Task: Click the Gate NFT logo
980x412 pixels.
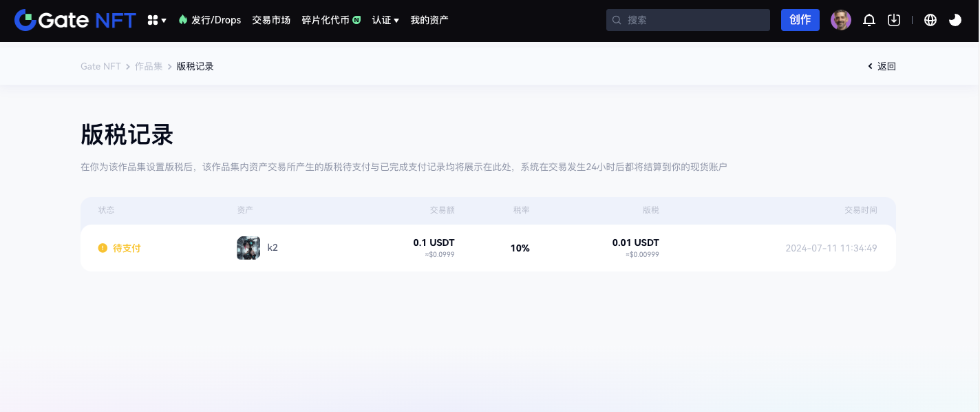Action: pos(75,20)
